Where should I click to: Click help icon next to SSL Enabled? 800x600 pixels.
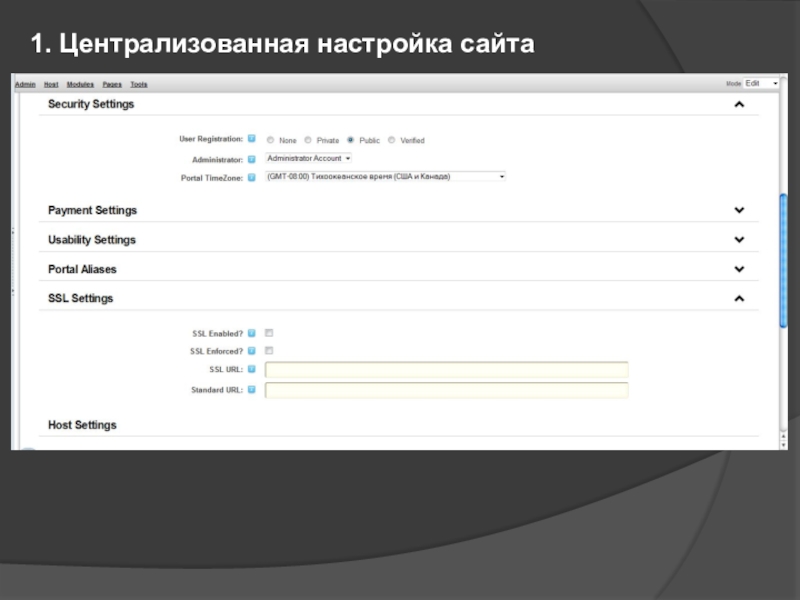click(252, 333)
